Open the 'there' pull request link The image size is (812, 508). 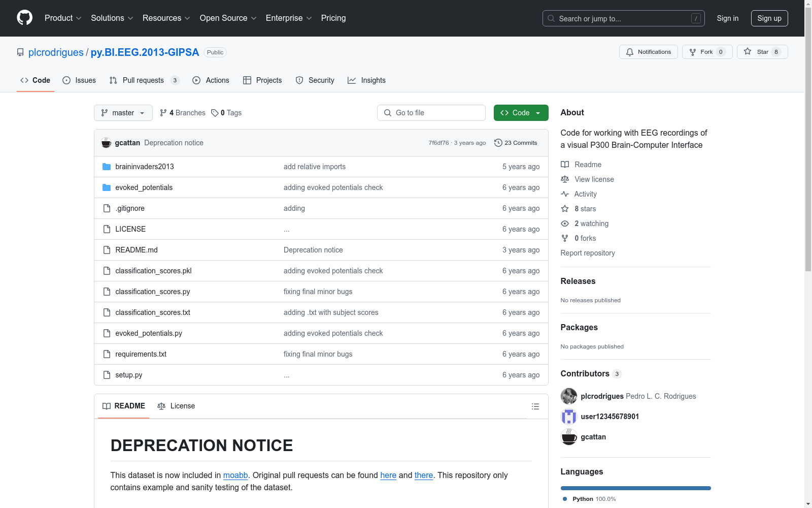pos(424,475)
